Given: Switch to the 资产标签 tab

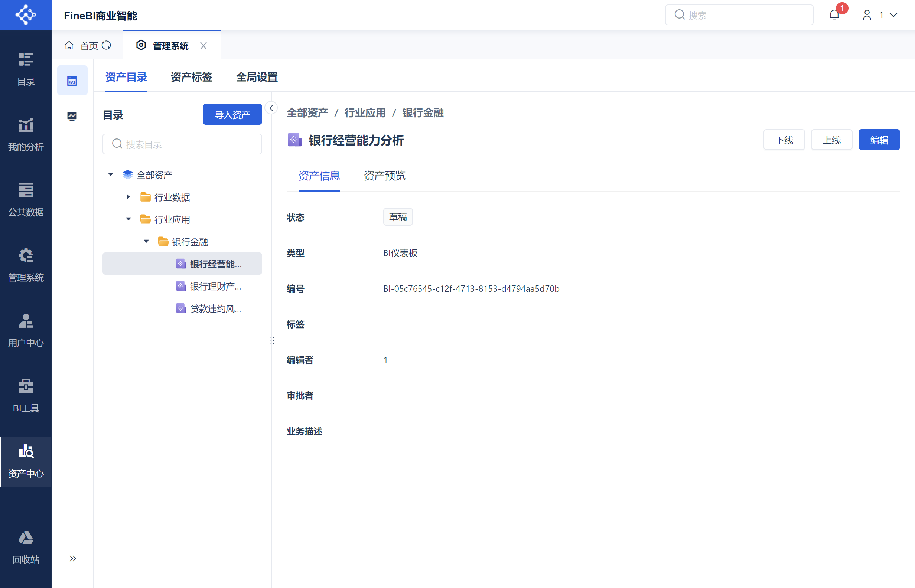Looking at the screenshot, I should [191, 77].
